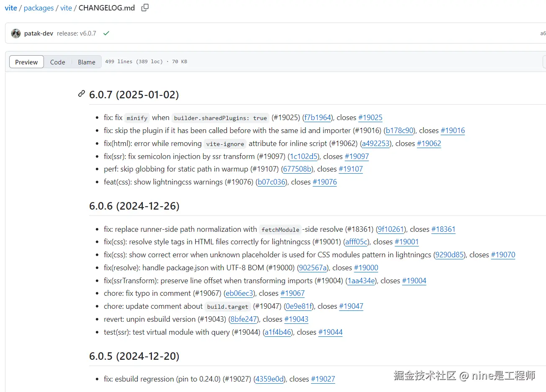Click the '6.0.7 (2025-01-02)' heading
Screen dimensions: 546x392
134,95
